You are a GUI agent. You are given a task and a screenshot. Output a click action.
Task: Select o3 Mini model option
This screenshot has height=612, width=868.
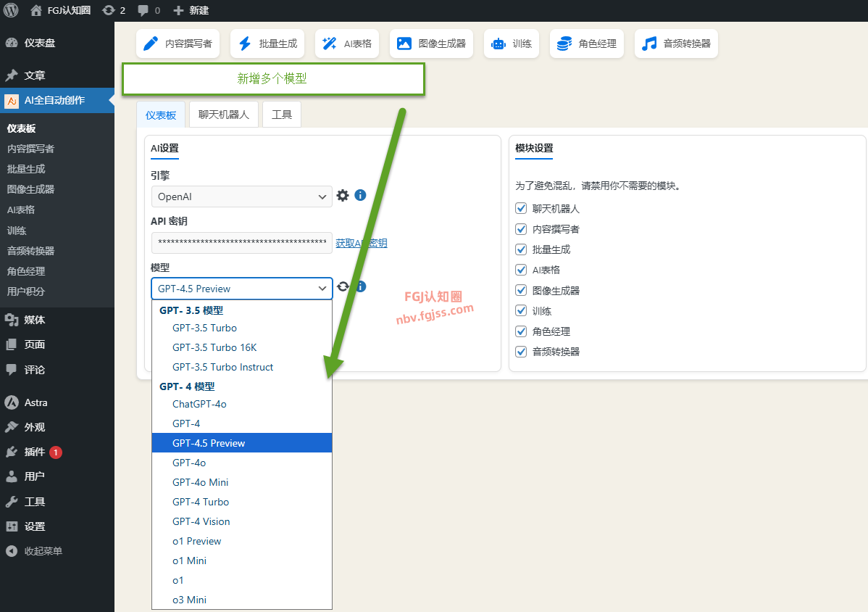(x=242, y=600)
